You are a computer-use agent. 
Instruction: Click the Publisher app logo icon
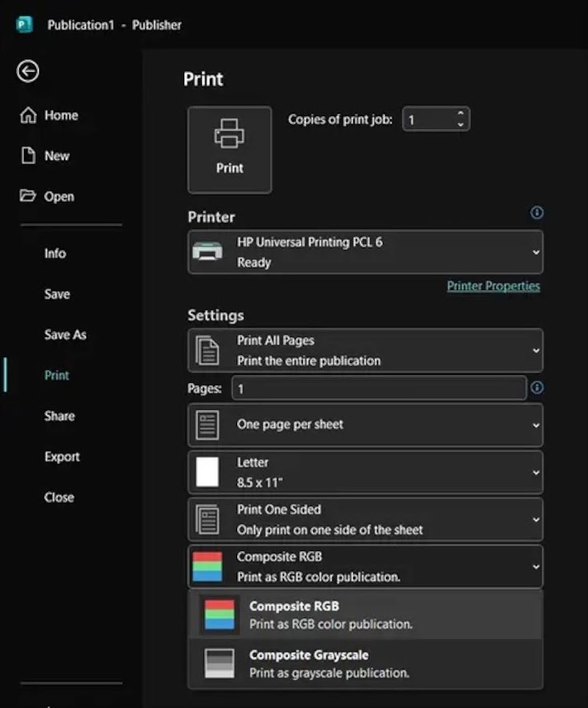24,24
